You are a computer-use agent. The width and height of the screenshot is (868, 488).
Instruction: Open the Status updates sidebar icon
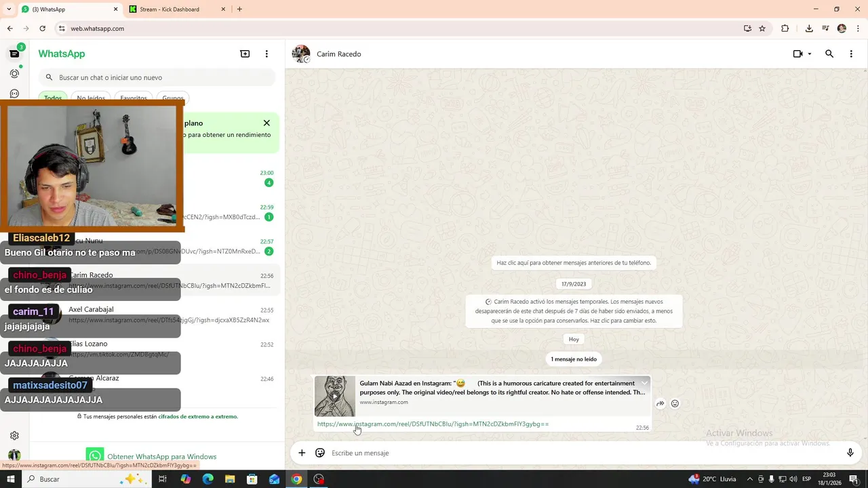coord(14,73)
